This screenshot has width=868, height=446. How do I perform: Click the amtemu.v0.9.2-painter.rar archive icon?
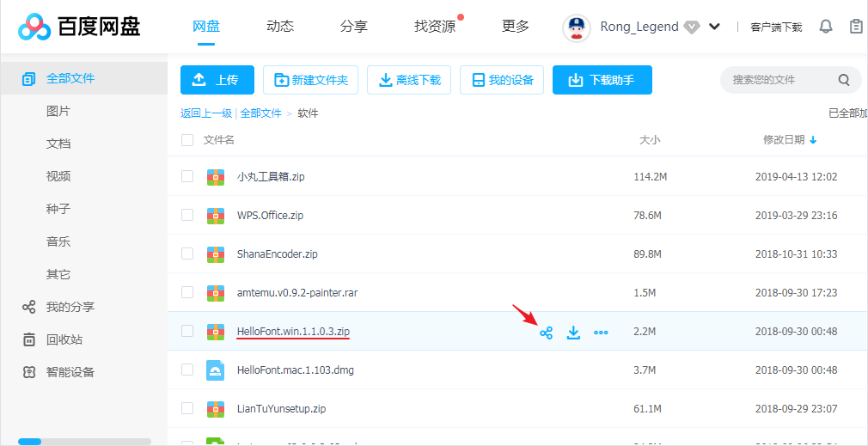point(216,293)
